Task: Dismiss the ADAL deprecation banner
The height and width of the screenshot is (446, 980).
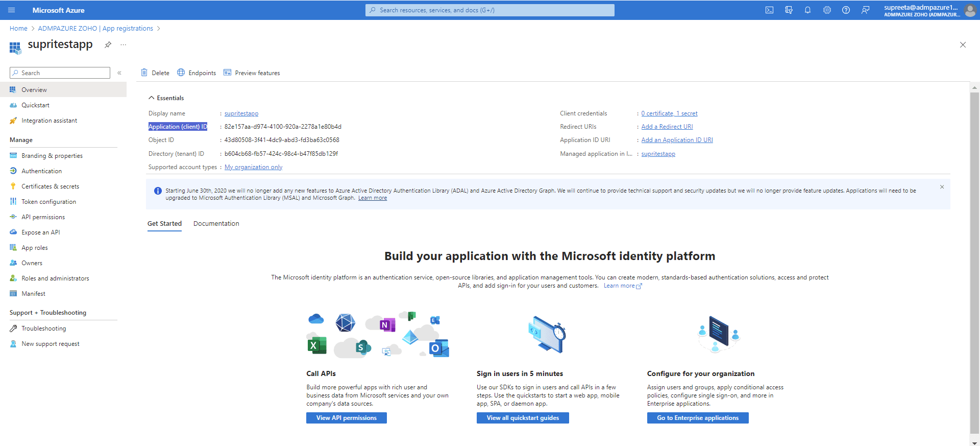Action: pos(942,187)
